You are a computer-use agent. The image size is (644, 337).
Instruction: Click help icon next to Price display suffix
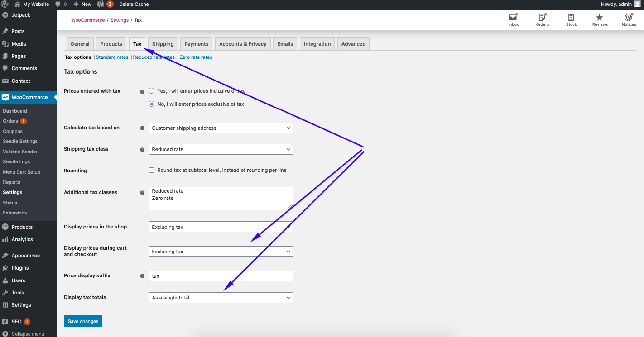pyautogui.click(x=142, y=276)
